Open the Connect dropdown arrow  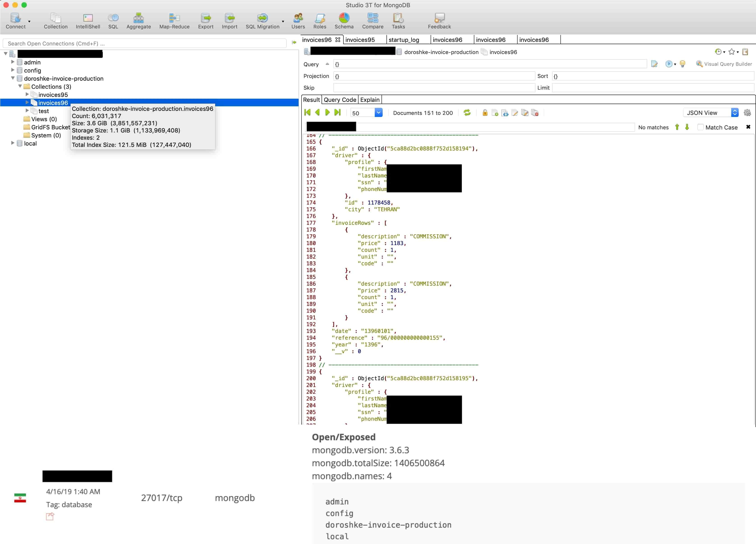click(29, 22)
